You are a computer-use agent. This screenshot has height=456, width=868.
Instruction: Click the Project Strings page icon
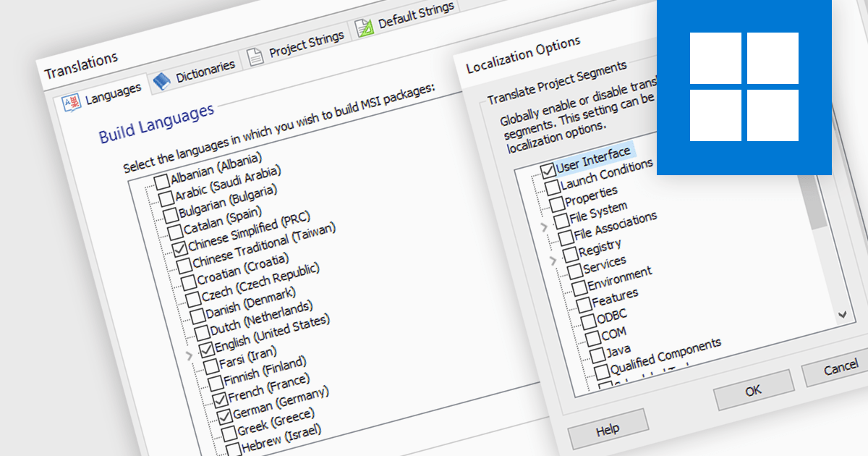pyautogui.click(x=257, y=58)
